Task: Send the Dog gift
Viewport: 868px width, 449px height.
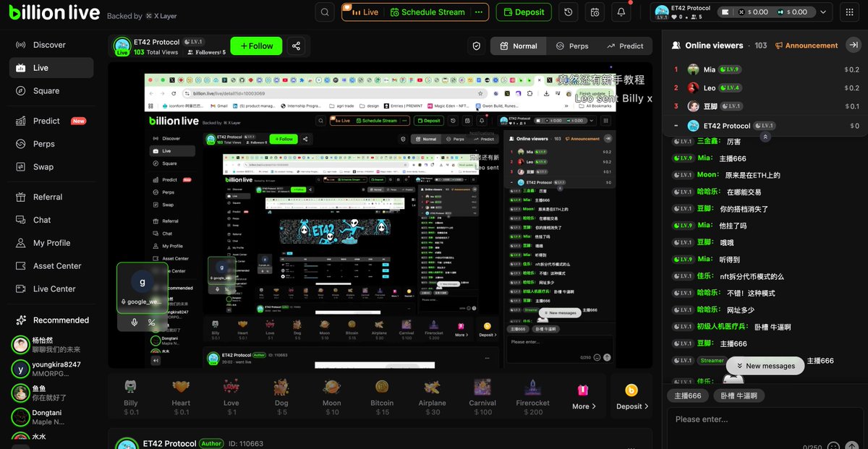Action: coord(281,396)
